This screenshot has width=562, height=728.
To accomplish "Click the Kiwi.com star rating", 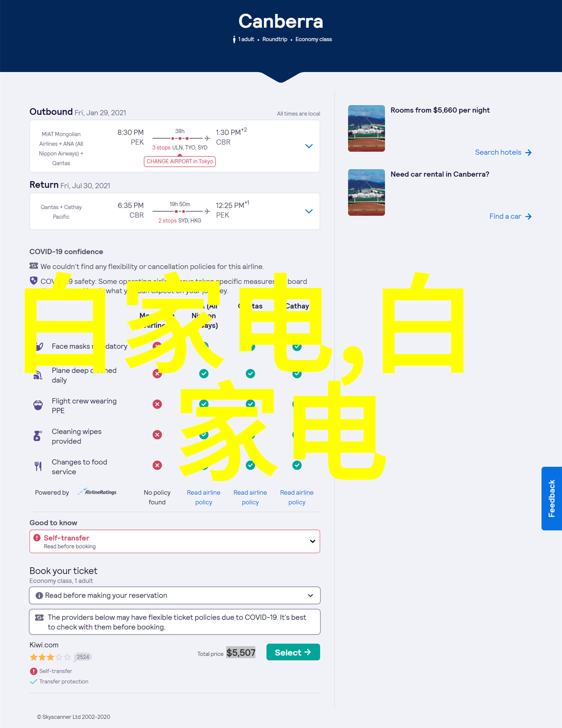I will tap(50, 657).
